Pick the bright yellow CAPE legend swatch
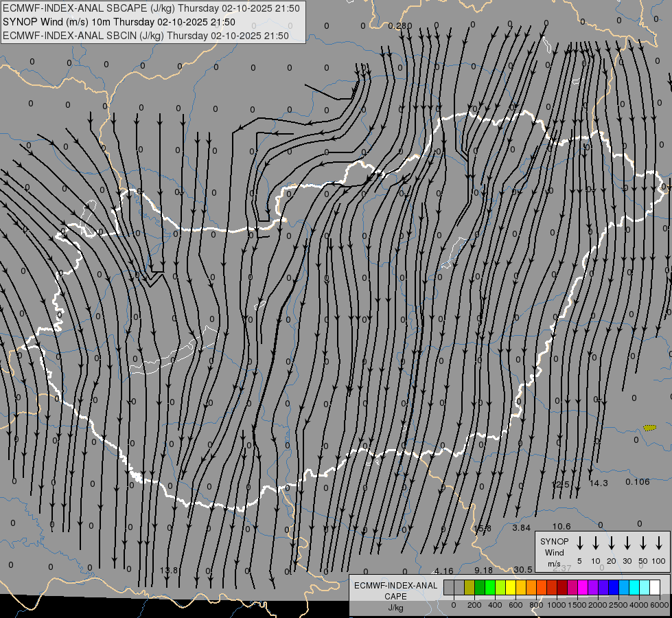The height and width of the screenshot is (618, 672). [x=511, y=587]
